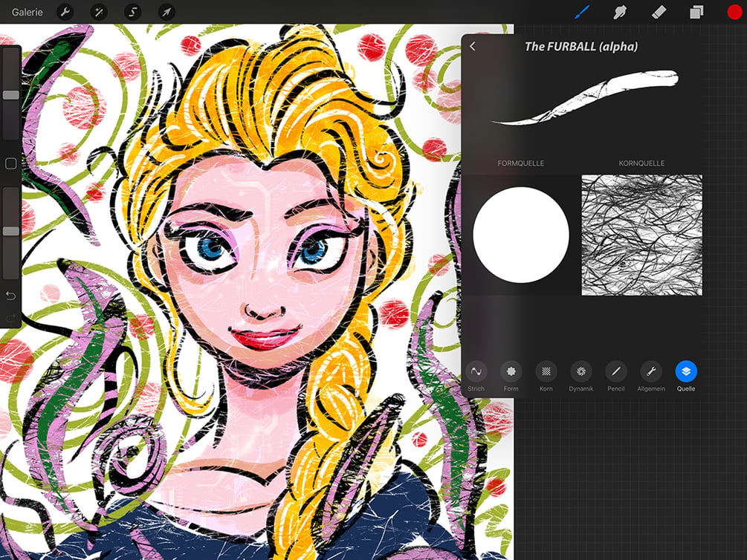
Task: Open the Korn settings tab
Action: pos(546,377)
